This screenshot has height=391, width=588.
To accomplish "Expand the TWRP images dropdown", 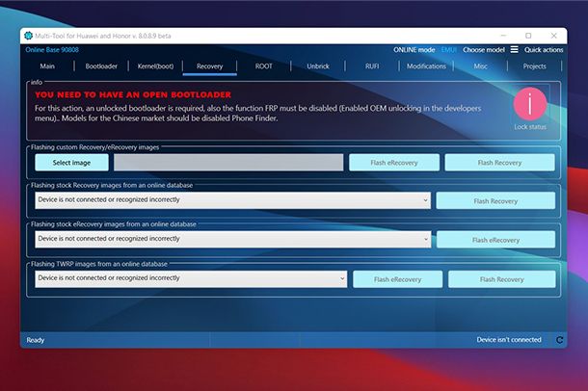I will pos(191,279).
